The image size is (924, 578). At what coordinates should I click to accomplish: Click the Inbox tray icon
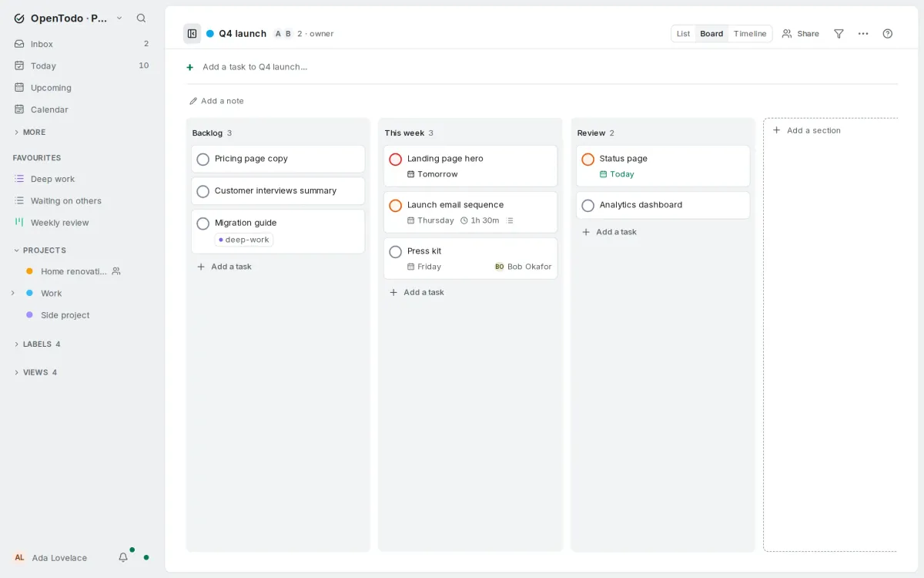pos(19,44)
